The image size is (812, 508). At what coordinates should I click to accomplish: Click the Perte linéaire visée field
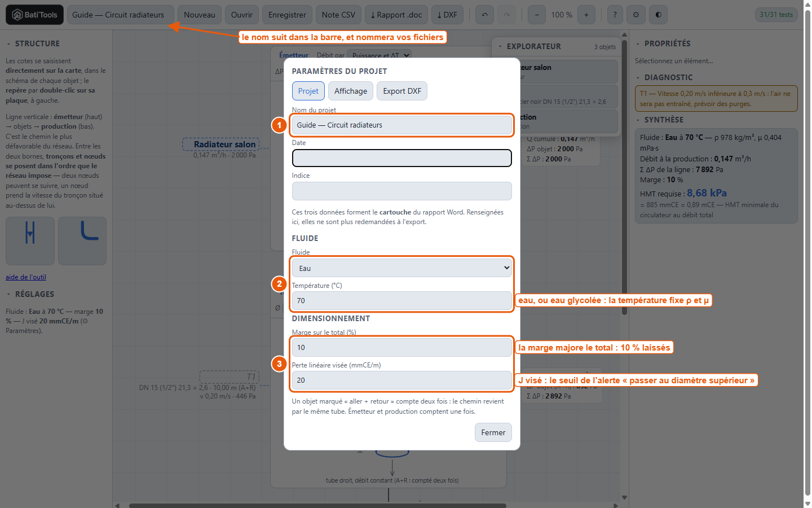point(402,380)
